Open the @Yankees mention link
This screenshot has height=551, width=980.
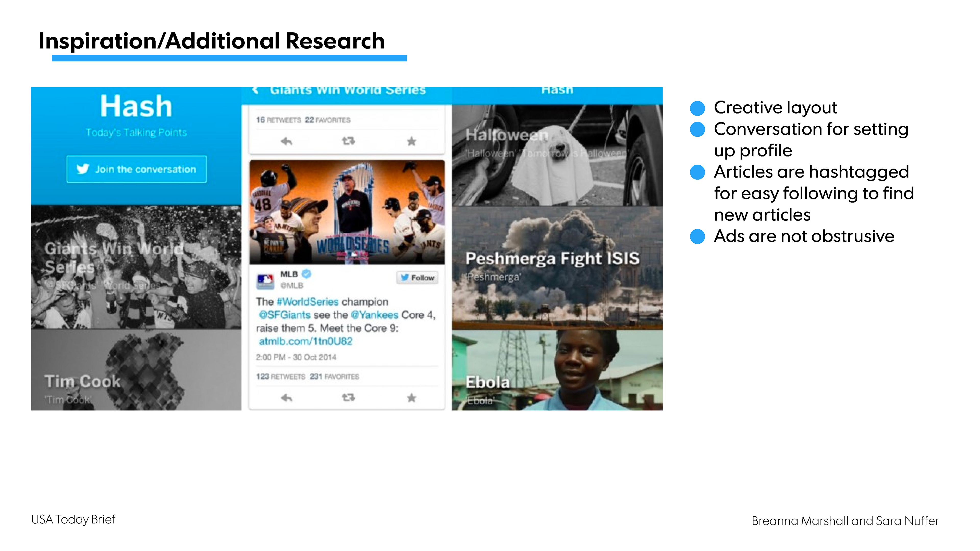[x=374, y=315]
